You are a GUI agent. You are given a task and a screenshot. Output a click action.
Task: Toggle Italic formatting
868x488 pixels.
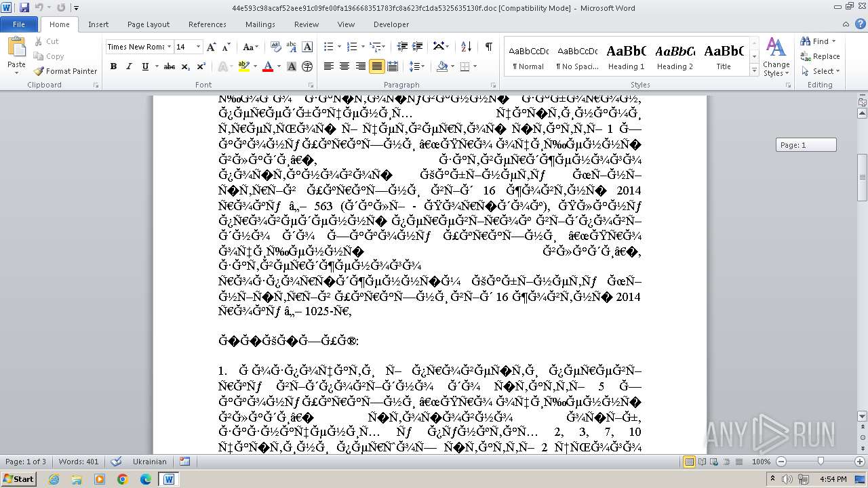[129, 66]
